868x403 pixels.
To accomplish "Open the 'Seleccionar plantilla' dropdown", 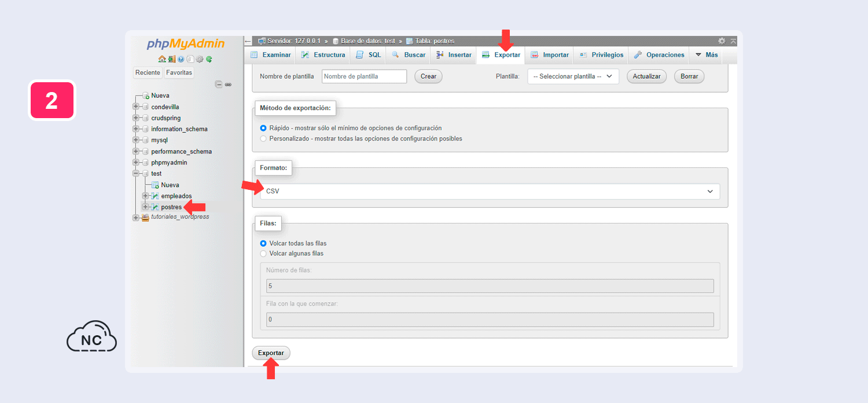I will point(573,76).
